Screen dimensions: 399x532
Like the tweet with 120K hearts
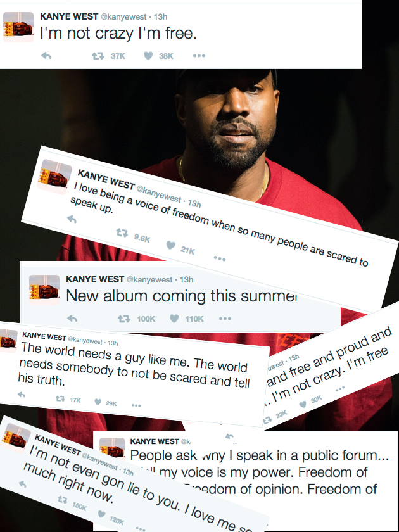pos(101,514)
